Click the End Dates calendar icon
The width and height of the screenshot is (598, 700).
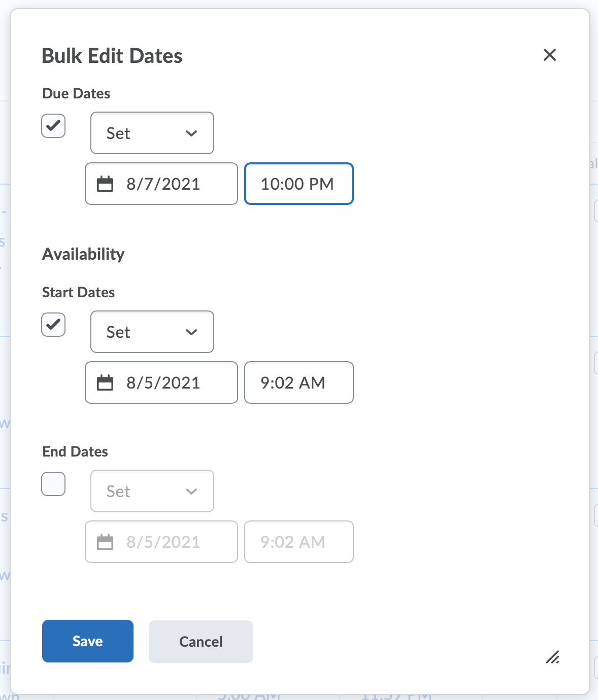point(105,542)
